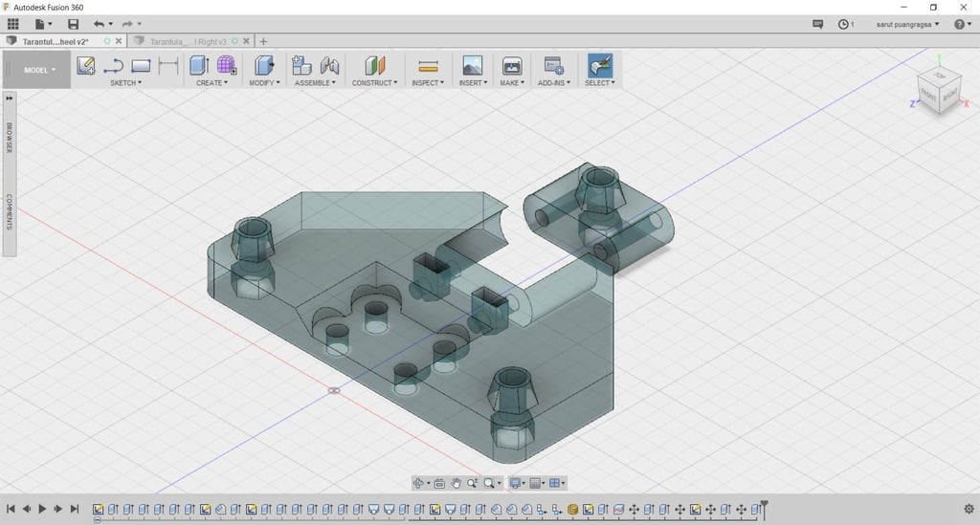Open the Grid and Snaps dropdown

click(x=537, y=483)
